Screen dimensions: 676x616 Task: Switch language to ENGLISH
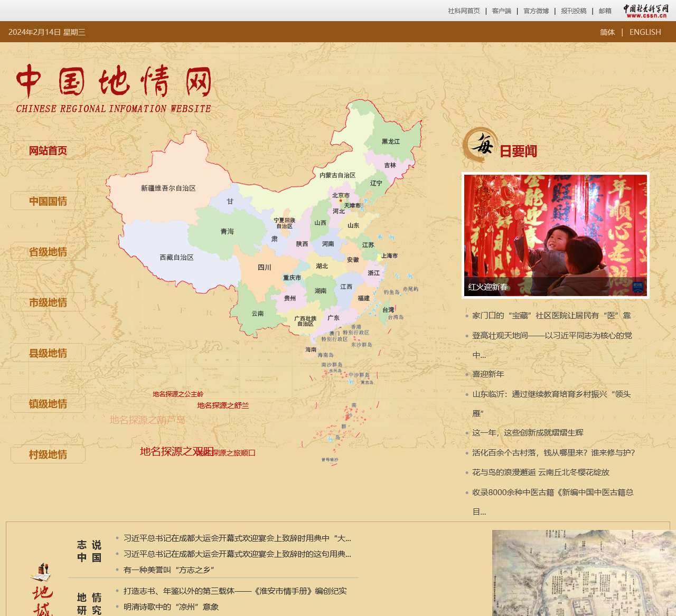click(645, 32)
